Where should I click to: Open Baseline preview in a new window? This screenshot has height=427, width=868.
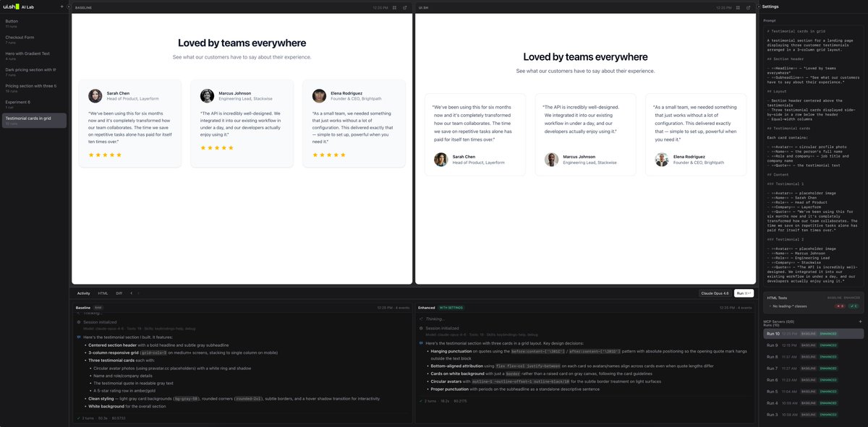coord(404,7)
